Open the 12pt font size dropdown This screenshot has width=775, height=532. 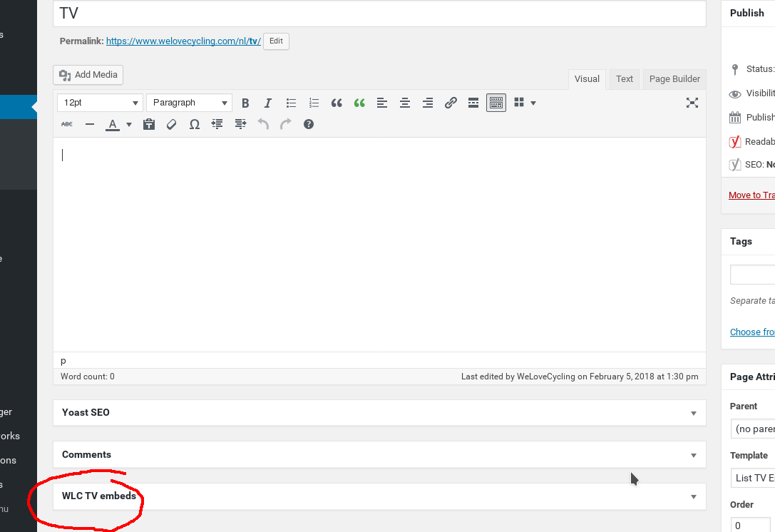(101, 103)
